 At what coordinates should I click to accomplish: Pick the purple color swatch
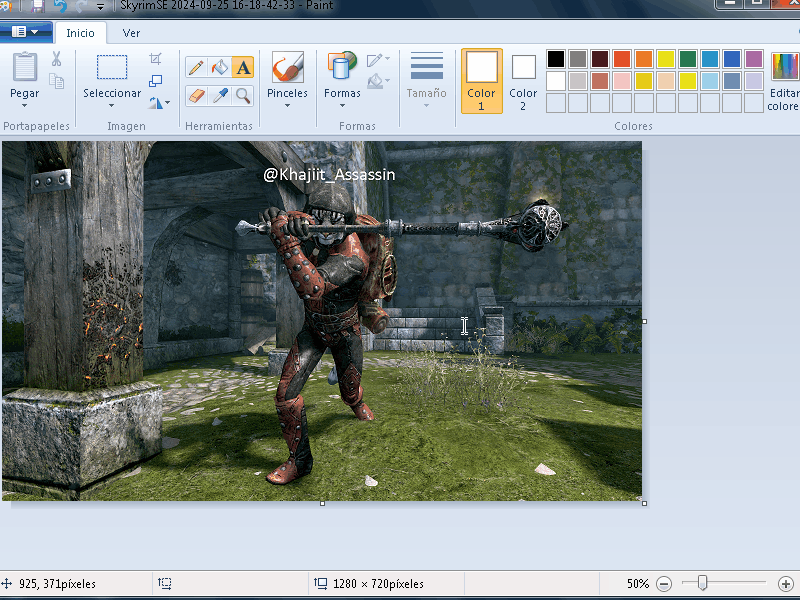pyautogui.click(x=754, y=59)
